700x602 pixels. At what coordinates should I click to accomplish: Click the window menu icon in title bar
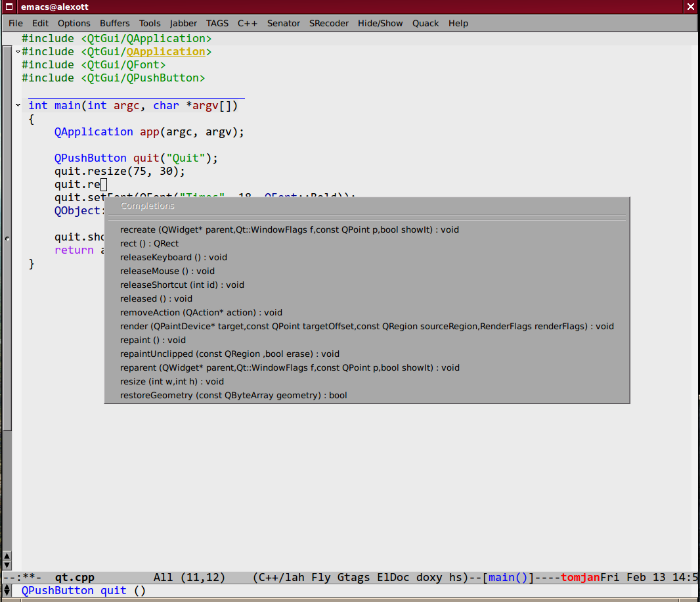9,7
